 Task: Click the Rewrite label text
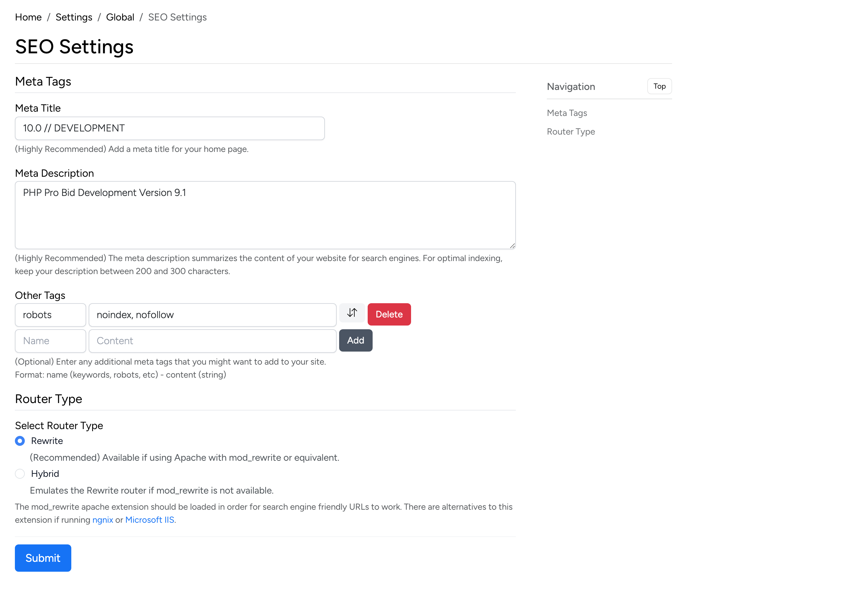tap(47, 441)
